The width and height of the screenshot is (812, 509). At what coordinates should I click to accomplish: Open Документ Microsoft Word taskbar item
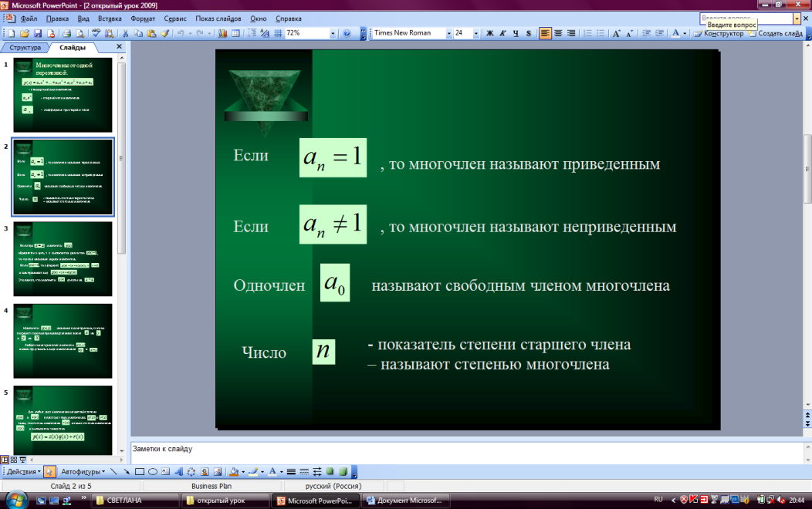coord(405,501)
